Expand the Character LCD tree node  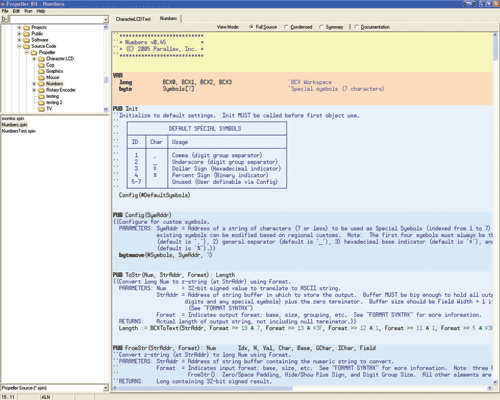tap(34, 59)
